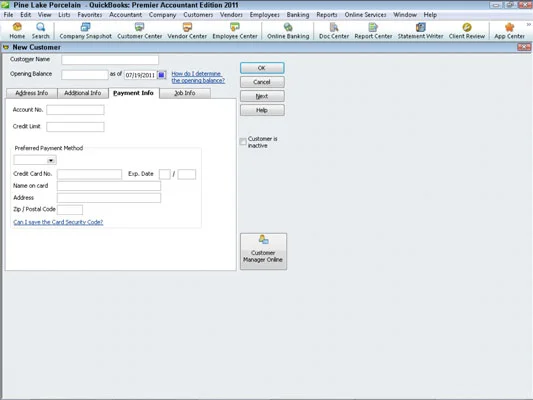Open the Vendors menu
The width and height of the screenshot is (533, 400).
[x=231, y=15]
